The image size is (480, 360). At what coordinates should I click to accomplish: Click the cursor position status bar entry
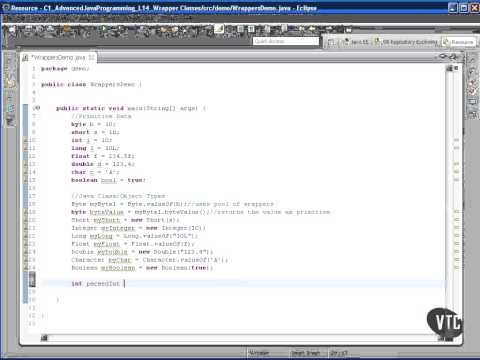pos(339,353)
